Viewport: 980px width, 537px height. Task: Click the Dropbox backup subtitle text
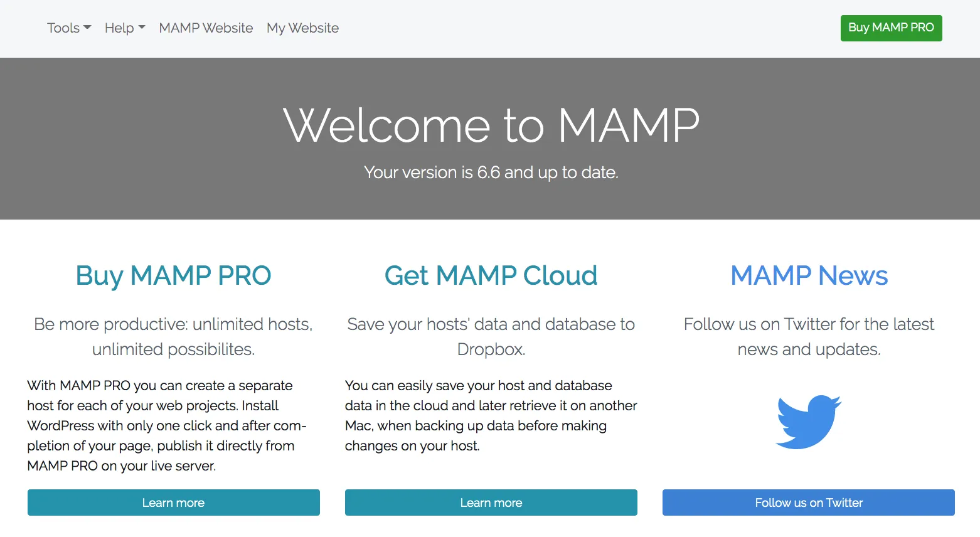pyautogui.click(x=491, y=336)
